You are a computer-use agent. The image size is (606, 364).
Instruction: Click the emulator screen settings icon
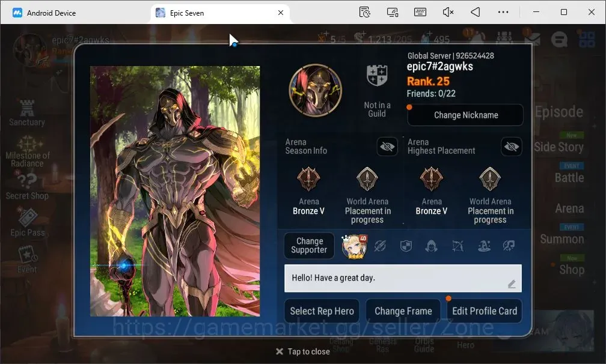pyautogui.click(x=393, y=13)
